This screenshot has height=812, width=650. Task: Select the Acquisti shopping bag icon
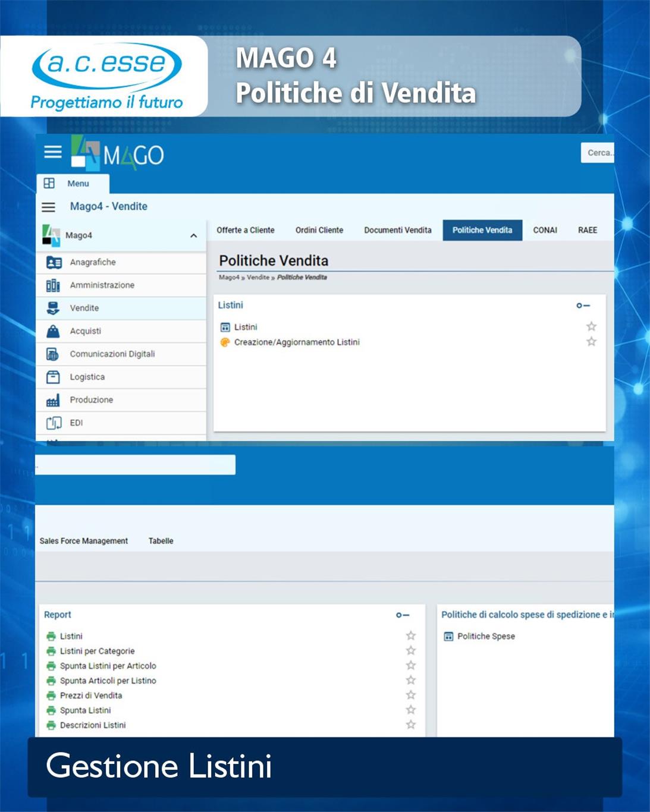(54, 331)
